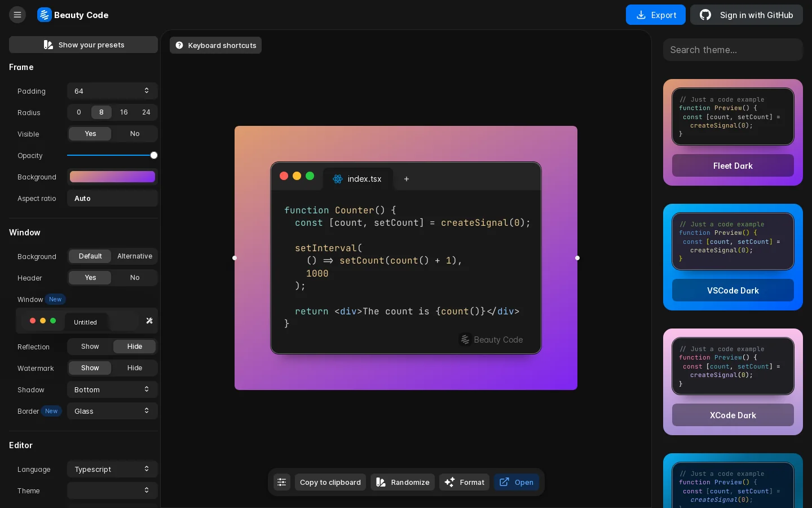The height and width of the screenshot is (508, 812).
Task: Click the Beauty Code logo icon
Action: coord(45,15)
